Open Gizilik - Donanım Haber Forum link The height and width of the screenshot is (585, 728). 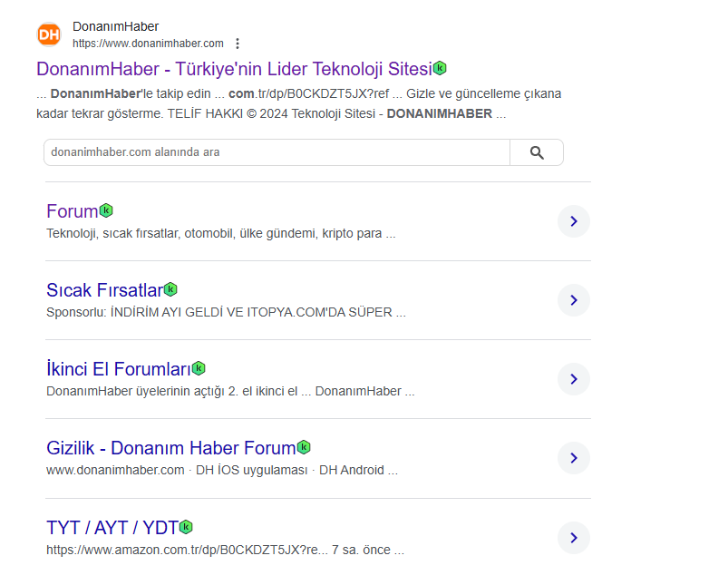170,448
